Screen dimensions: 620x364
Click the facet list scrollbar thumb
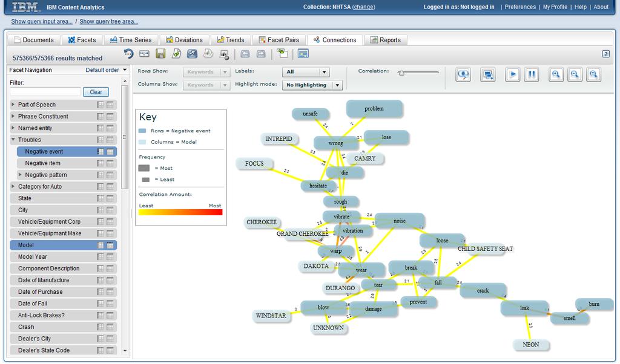125,137
